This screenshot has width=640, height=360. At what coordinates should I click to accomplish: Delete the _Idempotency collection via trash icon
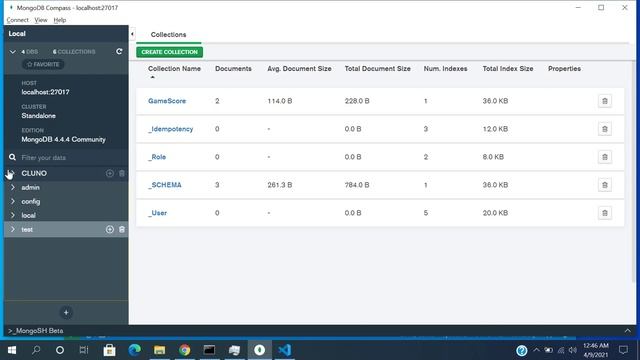pyautogui.click(x=604, y=129)
